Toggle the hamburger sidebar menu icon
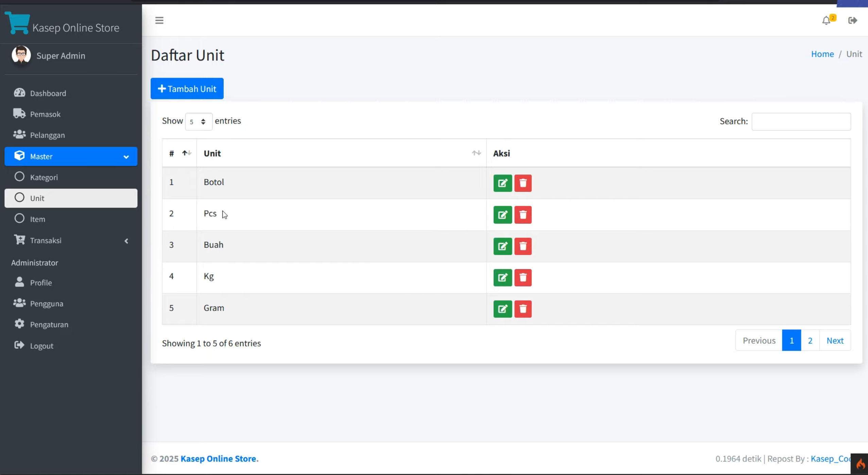Viewport: 868px width, 475px height. click(159, 20)
